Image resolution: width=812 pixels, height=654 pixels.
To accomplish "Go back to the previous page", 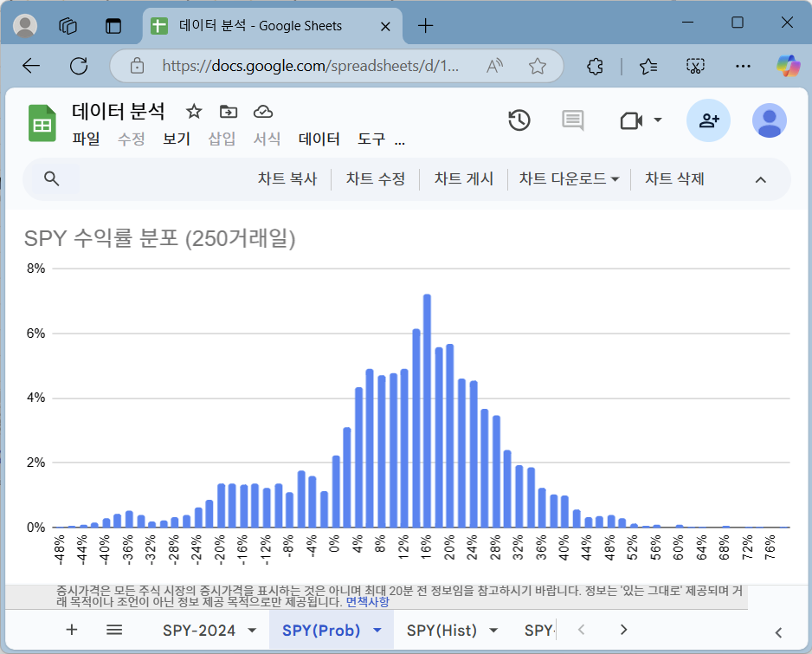I will (31, 66).
